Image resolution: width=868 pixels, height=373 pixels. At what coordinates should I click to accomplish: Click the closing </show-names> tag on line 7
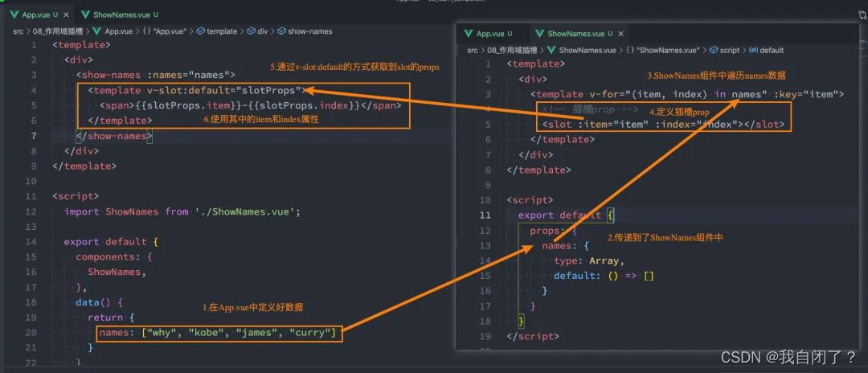point(114,136)
